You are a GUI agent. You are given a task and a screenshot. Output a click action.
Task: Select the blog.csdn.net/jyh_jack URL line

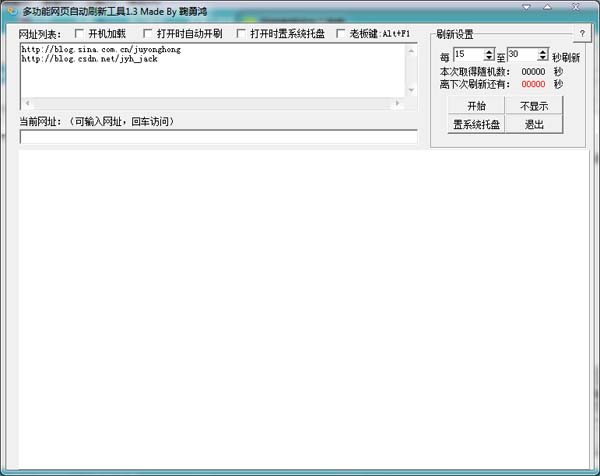point(90,59)
